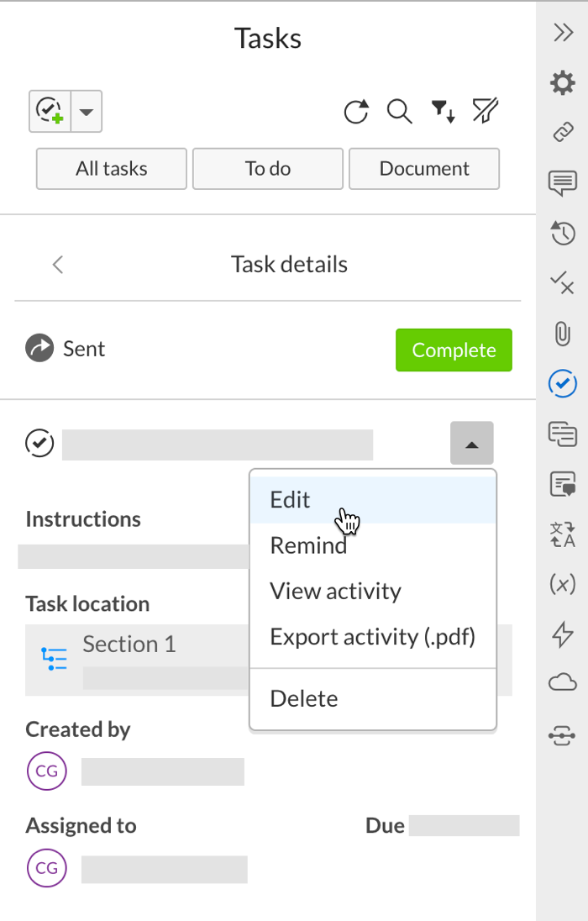Open the attachments paperclip panel
This screenshot has height=921, width=588.
562,334
